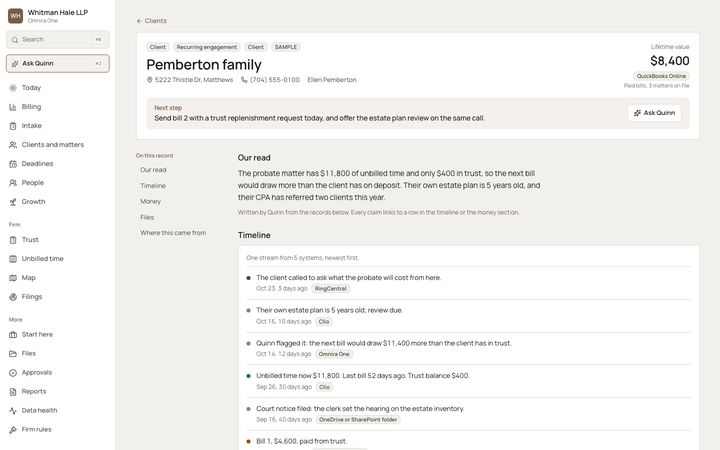Click the SAMPLE tag

pyautogui.click(x=286, y=47)
